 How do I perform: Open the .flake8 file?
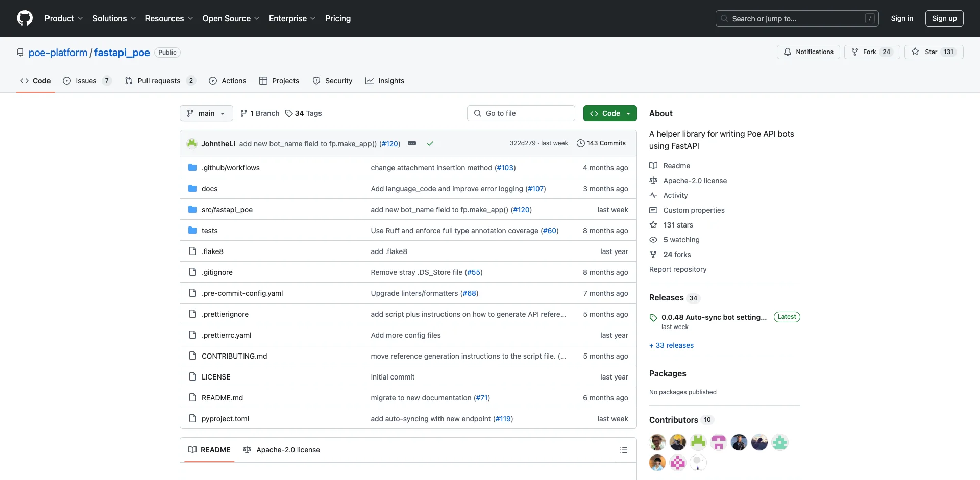[x=212, y=251]
